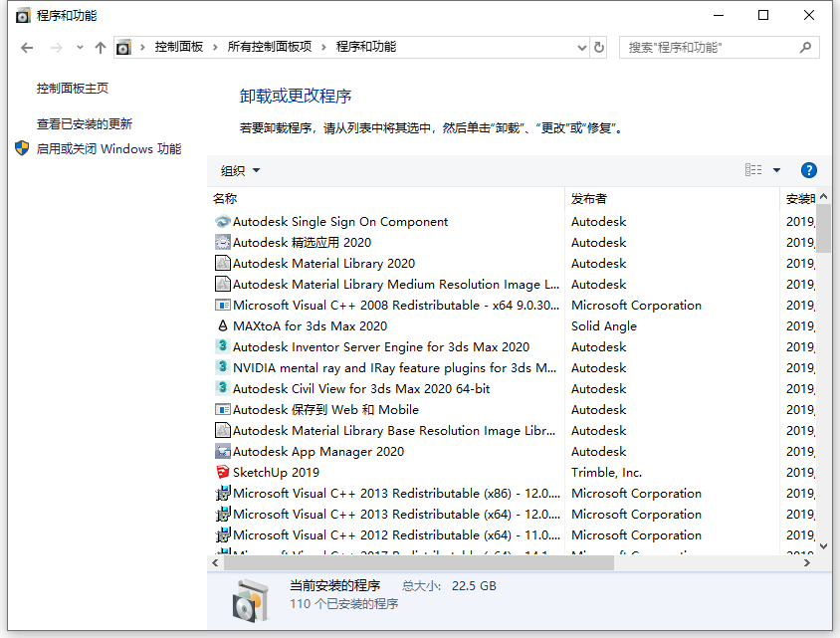Screen dimensions: 840x638
Task: Expand the chevron after 控制面板 breadcrumb
Action: tap(215, 47)
